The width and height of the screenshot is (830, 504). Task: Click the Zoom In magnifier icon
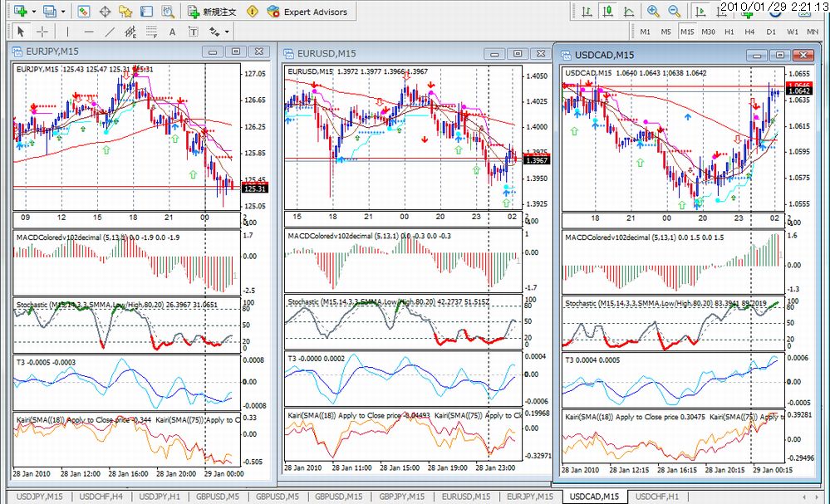tap(653, 11)
